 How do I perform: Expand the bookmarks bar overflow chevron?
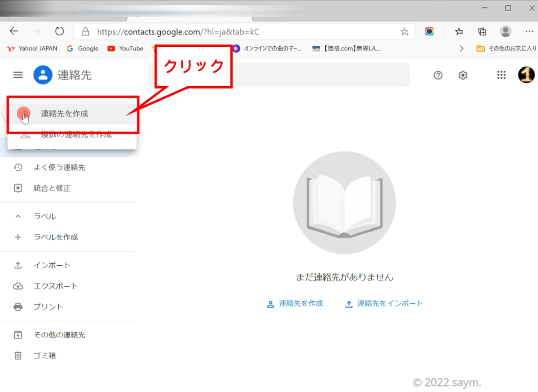coord(462,48)
